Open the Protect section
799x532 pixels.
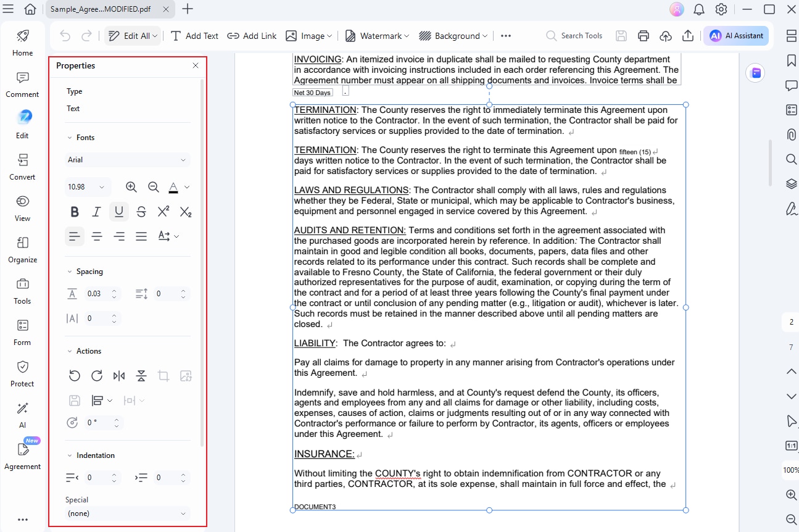23,374
